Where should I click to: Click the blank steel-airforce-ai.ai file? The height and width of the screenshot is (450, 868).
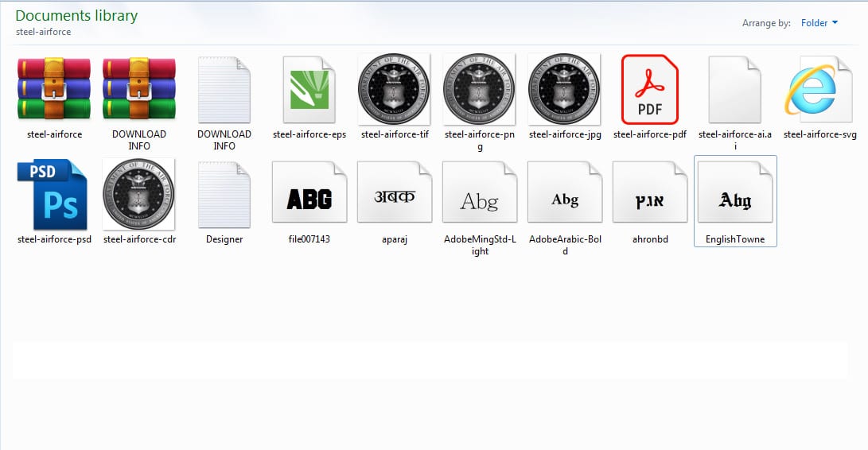pyautogui.click(x=734, y=89)
